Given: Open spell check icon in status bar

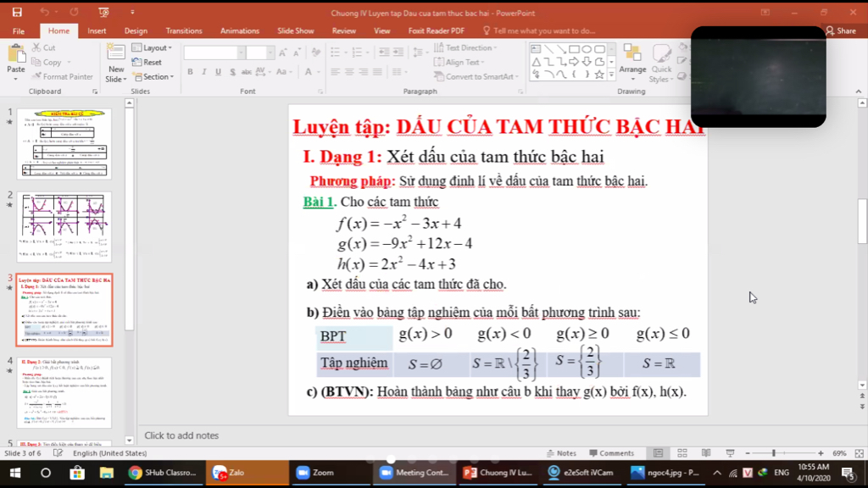Looking at the screenshot, I should pos(58,453).
